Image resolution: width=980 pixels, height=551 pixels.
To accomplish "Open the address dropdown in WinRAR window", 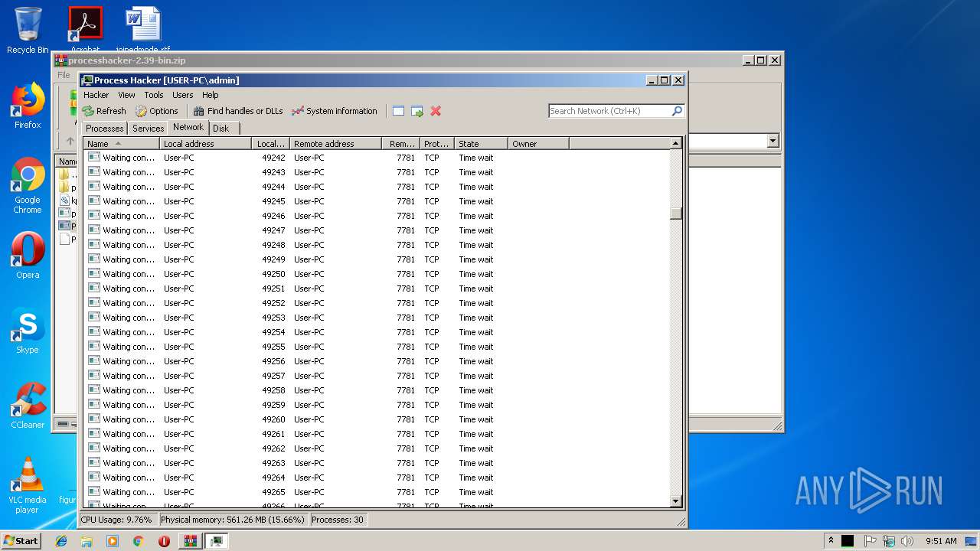I will (773, 141).
